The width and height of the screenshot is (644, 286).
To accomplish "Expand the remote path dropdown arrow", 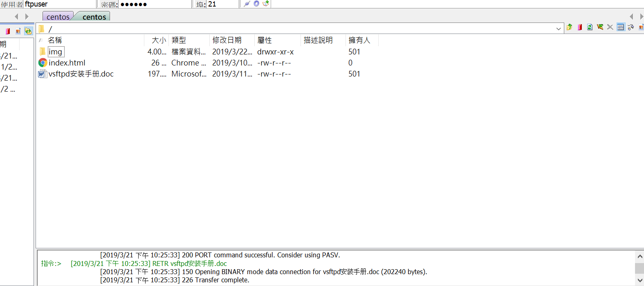I will pos(559,29).
